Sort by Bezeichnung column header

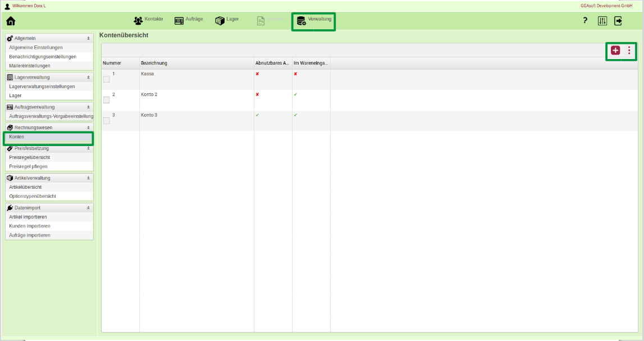click(154, 63)
